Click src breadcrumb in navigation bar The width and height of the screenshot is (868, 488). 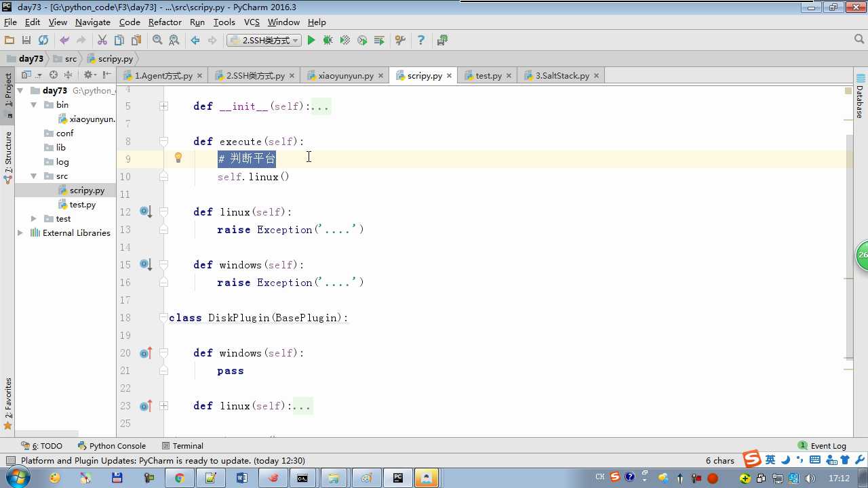click(65, 59)
